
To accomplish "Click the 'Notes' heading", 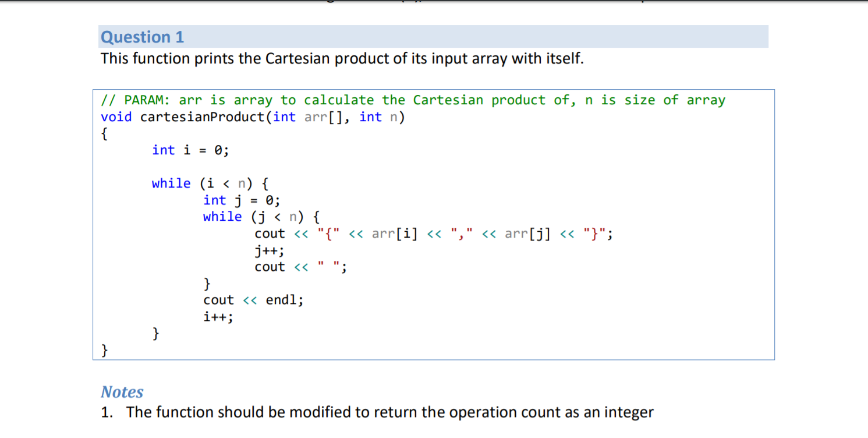I will [x=122, y=392].
